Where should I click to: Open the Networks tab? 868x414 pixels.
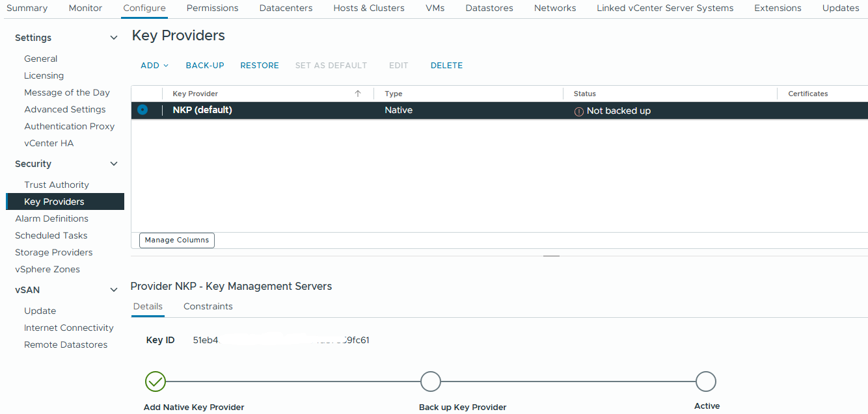point(555,8)
